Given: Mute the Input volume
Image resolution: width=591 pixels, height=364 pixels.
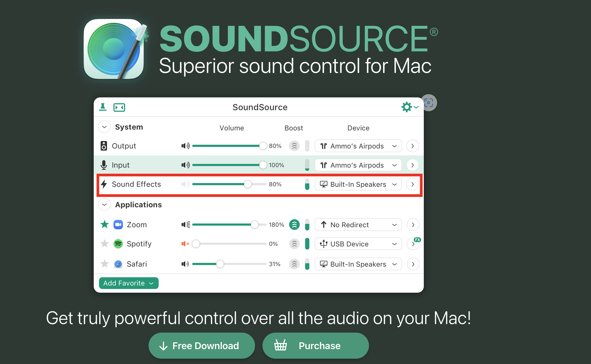Looking at the screenshot, I should [186, 165].
